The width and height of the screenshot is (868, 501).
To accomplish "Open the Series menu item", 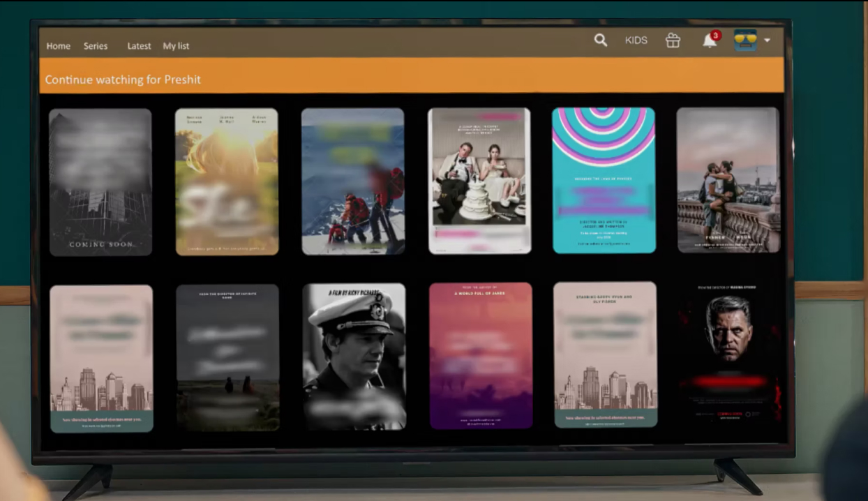I will (96, 46).
